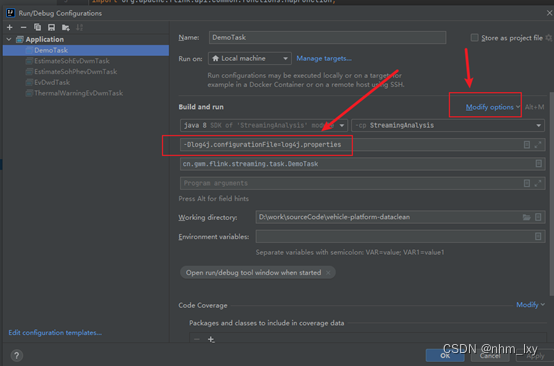The height and width of the screenshot is (366, 554).
Task: Browse main class via field icon
Action: [x=538, y=164]
